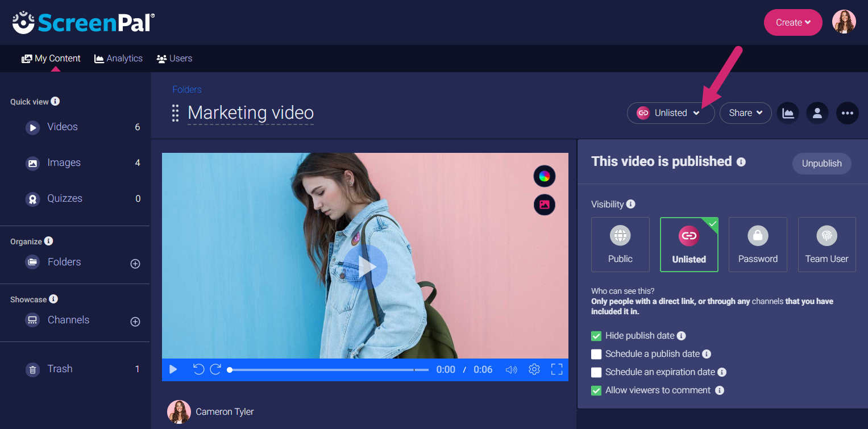Uncheck Hide publish date
This screenshot has width=868, height=429.
pos(596,336)
